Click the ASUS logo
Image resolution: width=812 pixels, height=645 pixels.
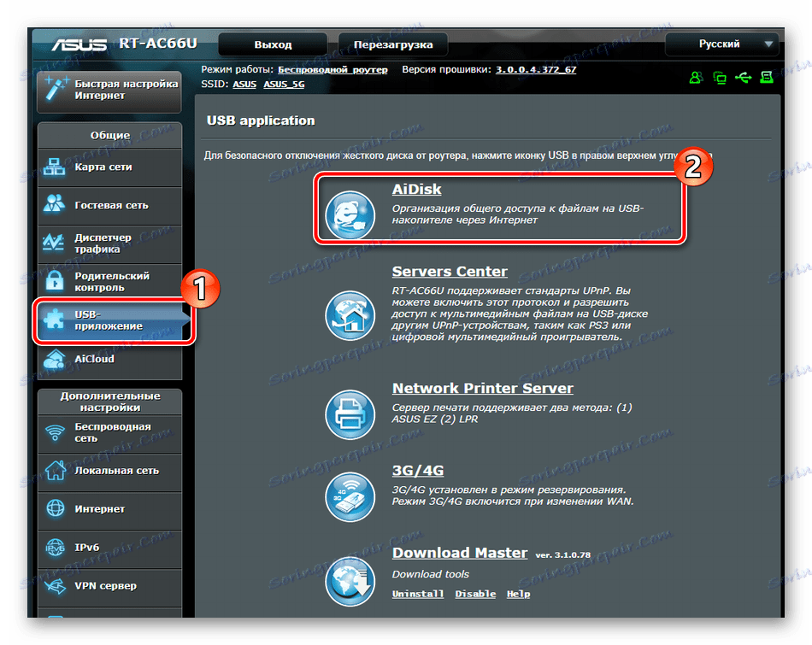tap(79, 44)
